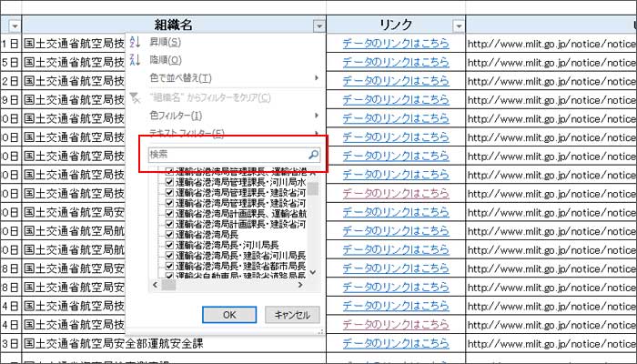Open the 組織名 column filter dropdown
This screenshot has height=364, width=637.
coord(318,26)
